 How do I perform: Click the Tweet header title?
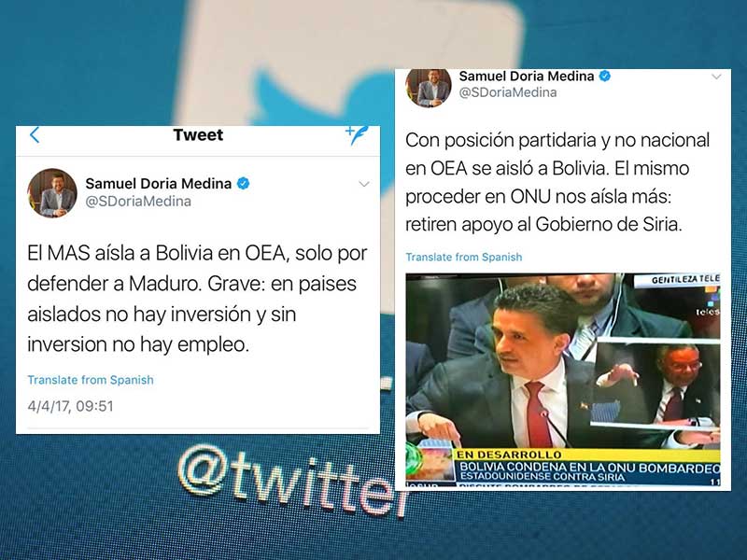[198, 134]
